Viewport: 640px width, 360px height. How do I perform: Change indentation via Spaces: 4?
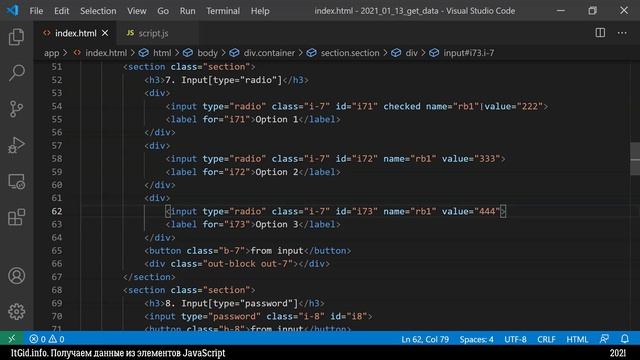pyautogui.click(x=476, y=339)
